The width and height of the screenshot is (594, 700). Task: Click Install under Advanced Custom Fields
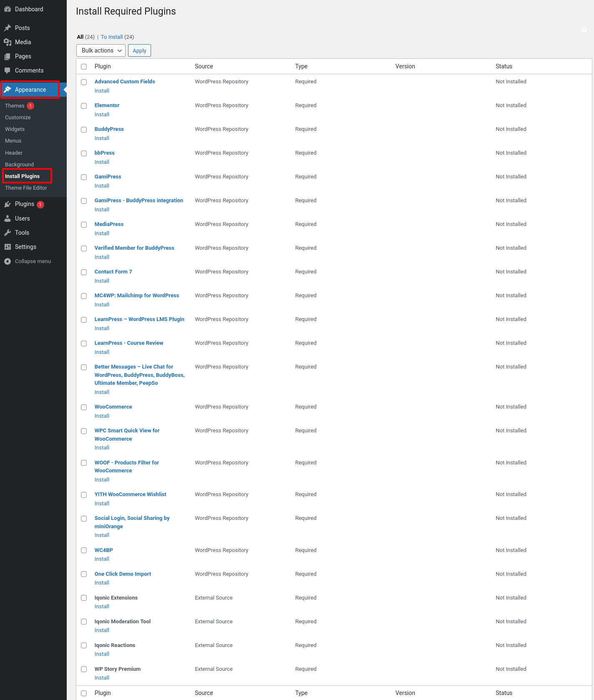[102, 91]
